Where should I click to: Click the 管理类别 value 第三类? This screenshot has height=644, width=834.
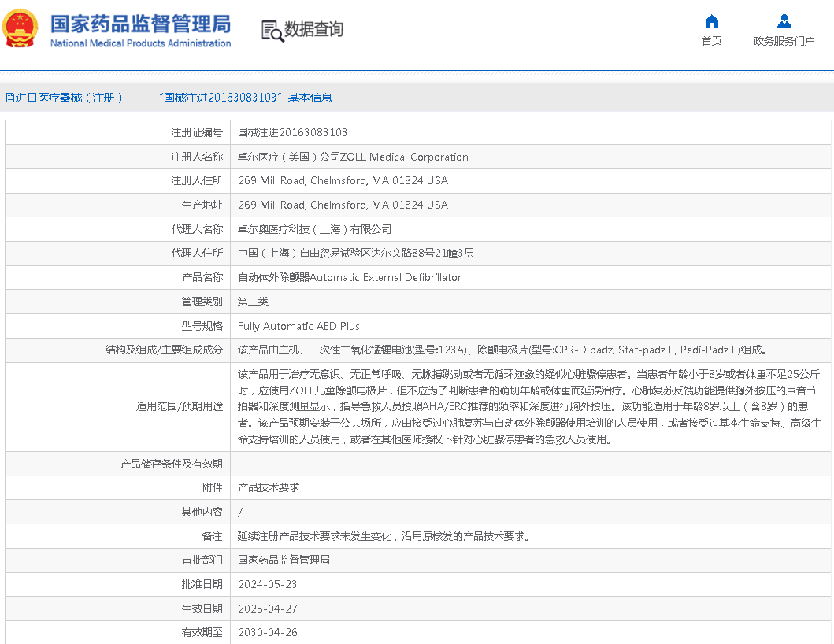pyautogui.click(x=253, y=302)
